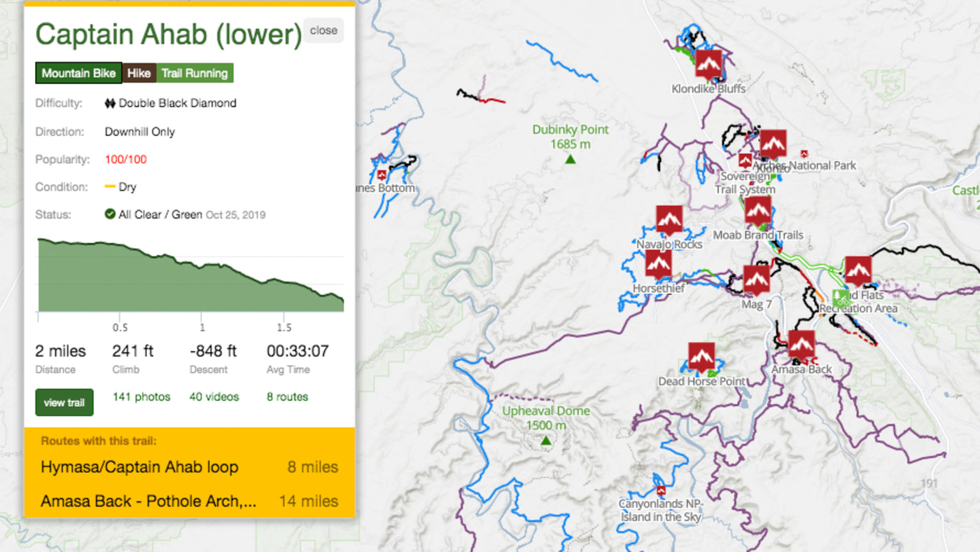Select the Trail Running activity tab

pyautogui.click(x=195, y=73)
